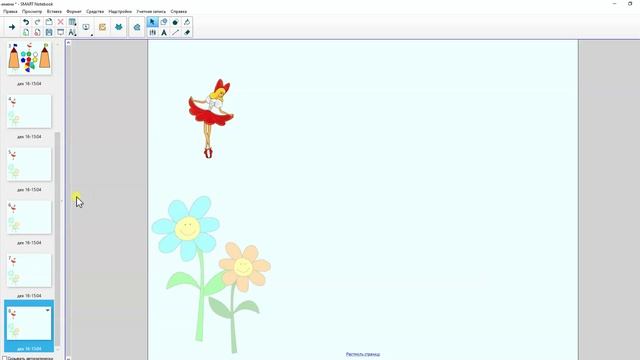Open the Просмотр menu

32,11
